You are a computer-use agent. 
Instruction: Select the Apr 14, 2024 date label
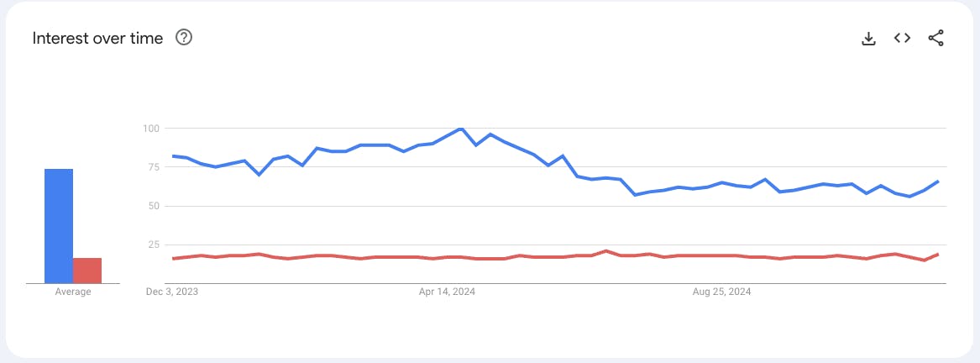coord(447,292)
